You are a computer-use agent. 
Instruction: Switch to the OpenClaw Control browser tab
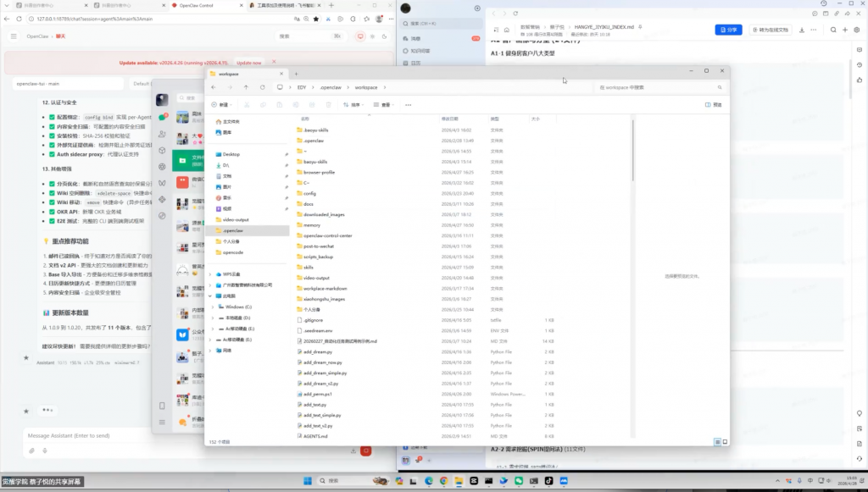click(205, 6)
